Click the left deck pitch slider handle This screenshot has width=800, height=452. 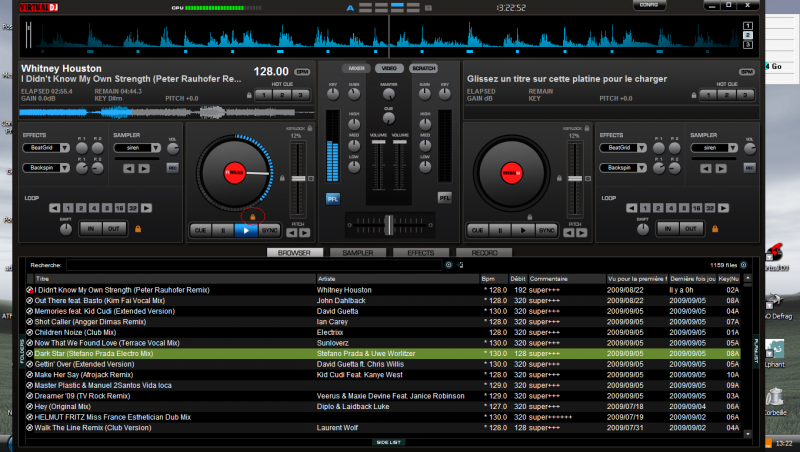coord(298,179)
